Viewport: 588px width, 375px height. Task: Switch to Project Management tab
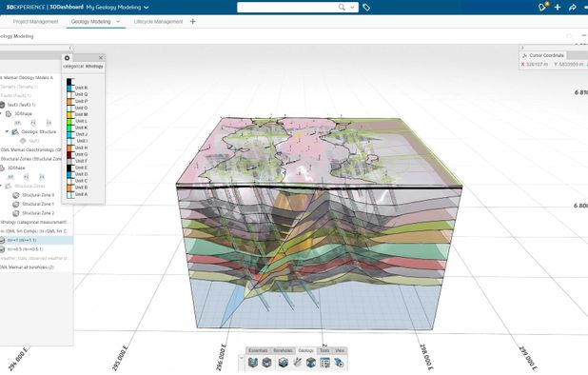pos(35,22)
